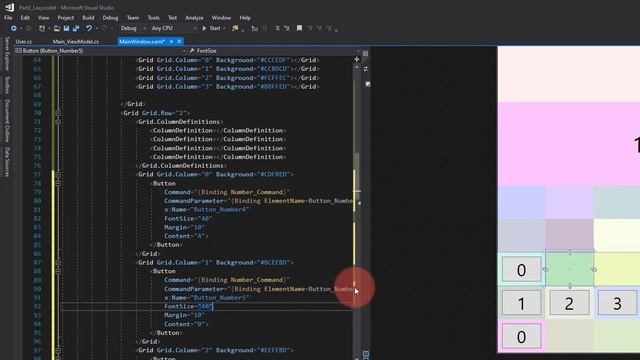Viewport: 640px width, 360px height.
Task: Click the Content="4" line of code
Action: tap(186, 236)
